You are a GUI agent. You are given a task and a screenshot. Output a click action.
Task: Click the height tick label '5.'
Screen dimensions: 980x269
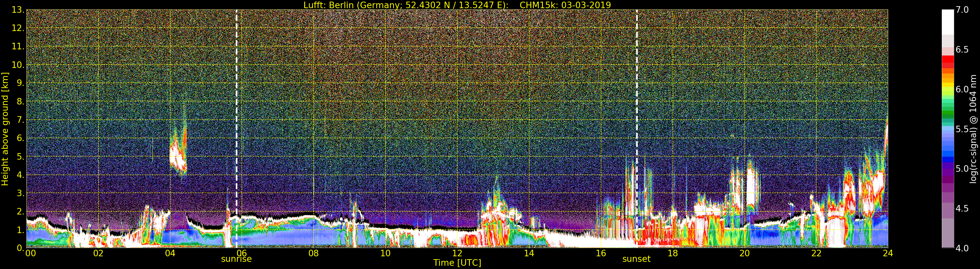point(20,156)
